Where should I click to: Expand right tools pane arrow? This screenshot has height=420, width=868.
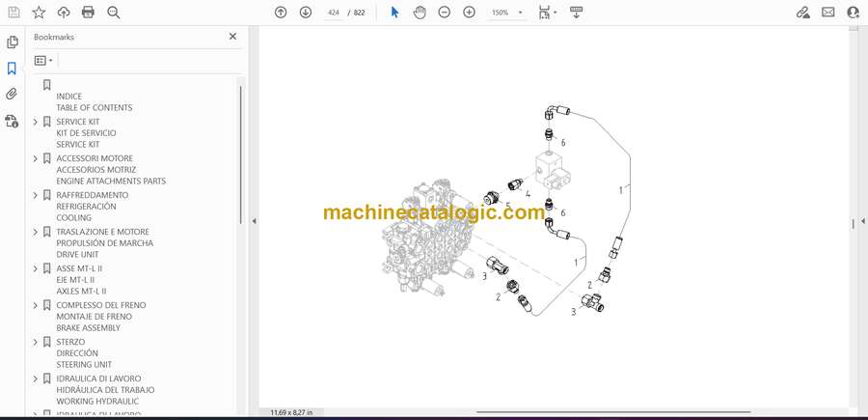pyautogui.click(x=863, y=221)
